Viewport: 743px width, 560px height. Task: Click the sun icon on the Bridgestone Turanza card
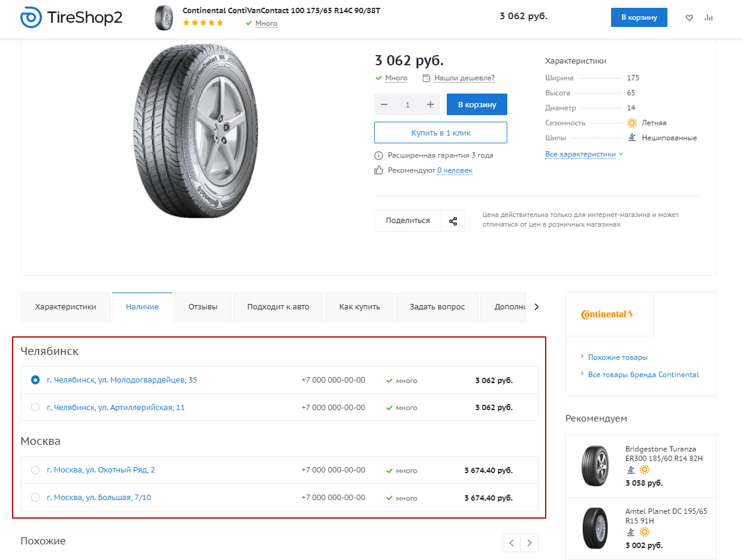pyautogui.click(x=645, y=469)
